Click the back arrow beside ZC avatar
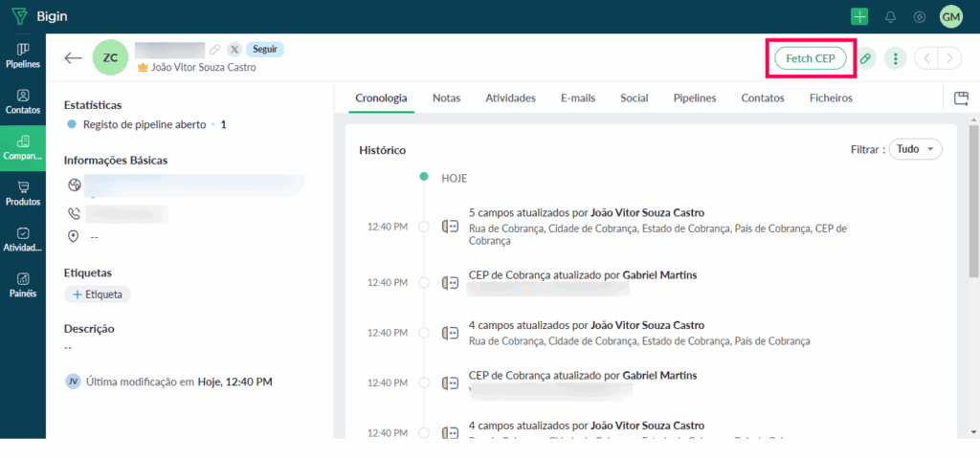This screenshot has width=980, height=458. [x=74, y=58]
